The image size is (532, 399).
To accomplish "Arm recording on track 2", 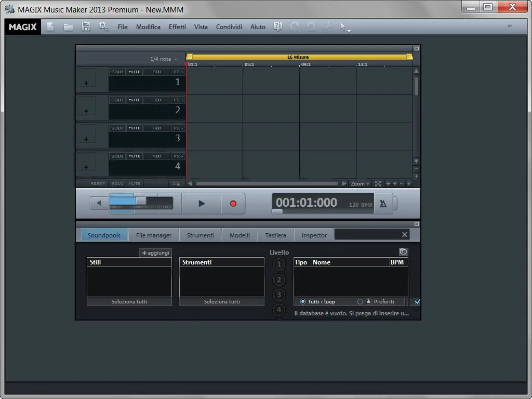I will click(157, 100).
